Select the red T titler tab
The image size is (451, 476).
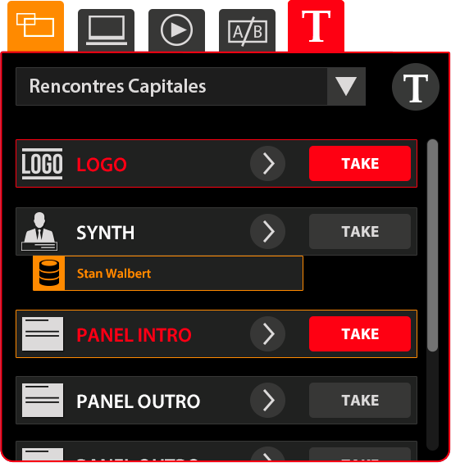tap(316, 26)
